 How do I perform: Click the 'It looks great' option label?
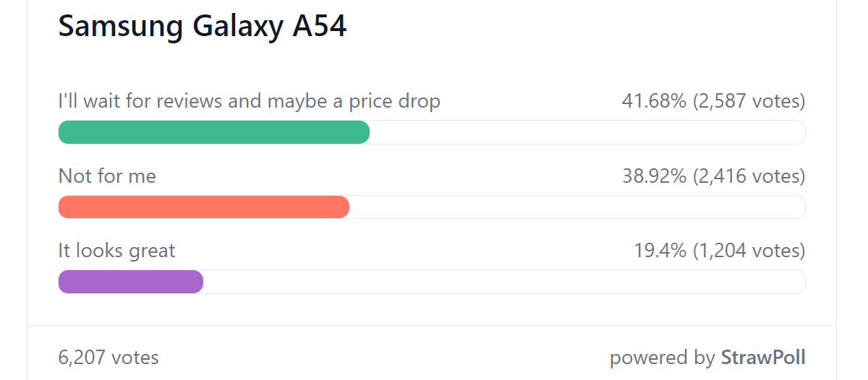pos(116,251)
